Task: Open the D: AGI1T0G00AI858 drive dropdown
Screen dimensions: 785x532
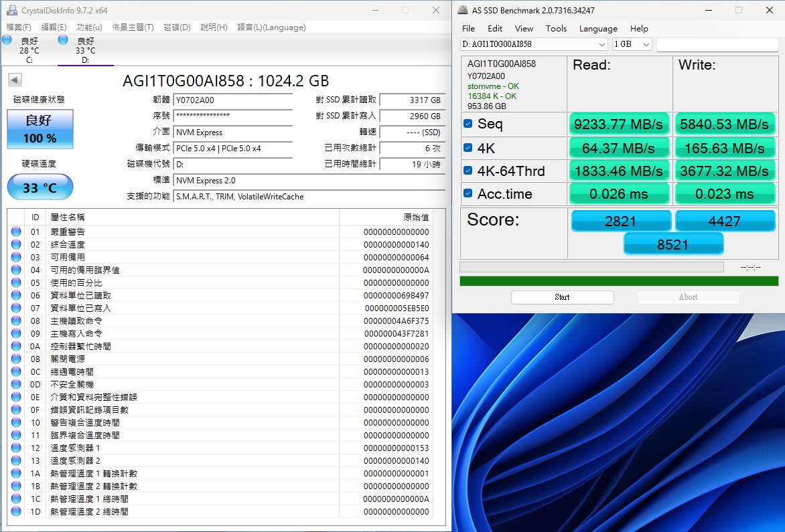Action: tap(534, 44)
